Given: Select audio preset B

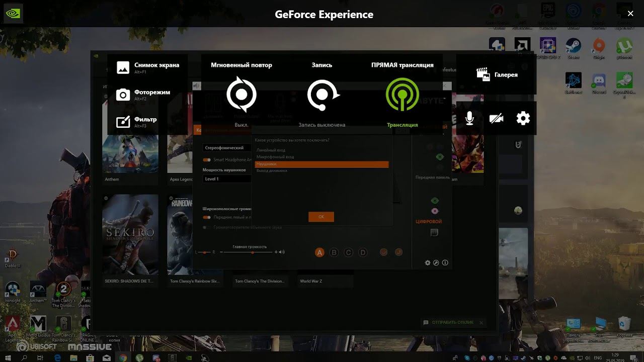Looking at the screenshot, I should coord(334,252).
